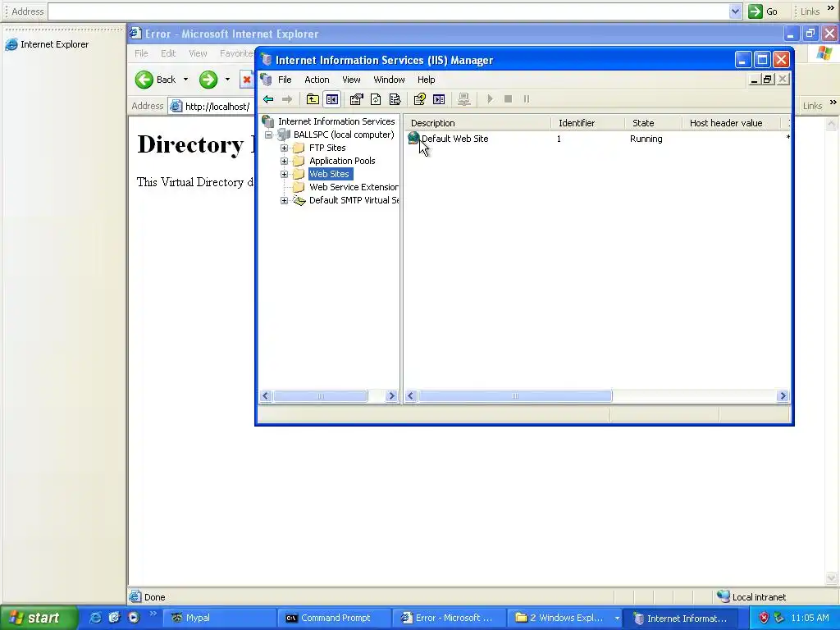Select the Web Sites tree item

click(330, 174)
